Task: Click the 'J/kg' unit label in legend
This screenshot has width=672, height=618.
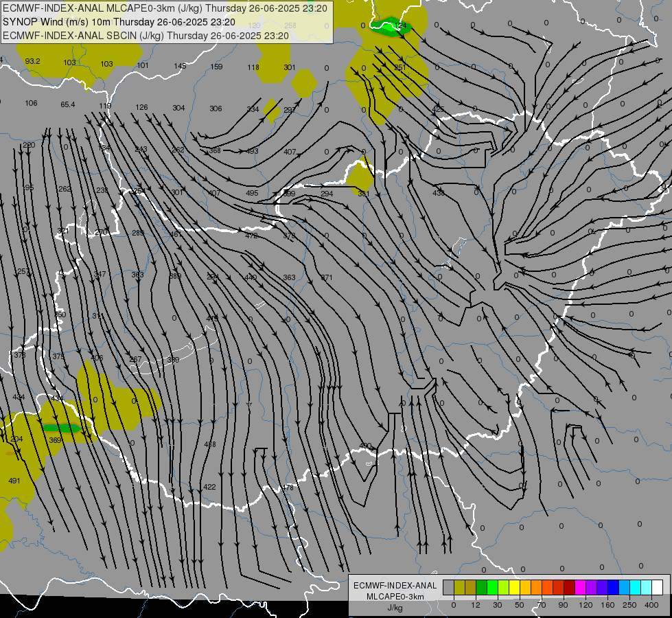Action: click(395, 608)
